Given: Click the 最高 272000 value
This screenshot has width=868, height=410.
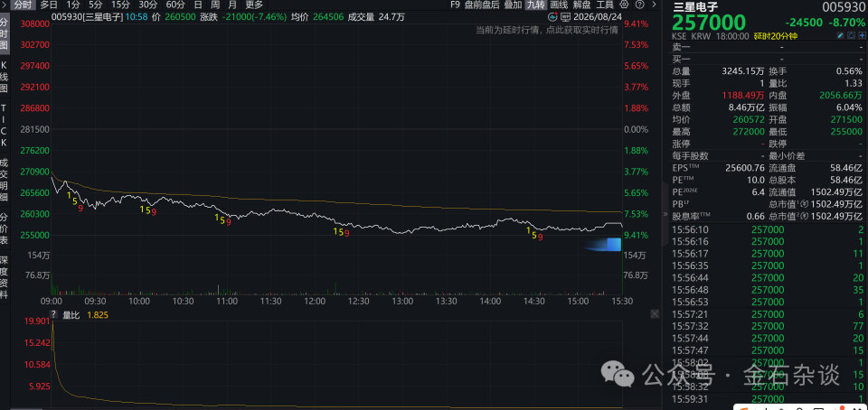Looking at the screenshot, I should [749, 132].
